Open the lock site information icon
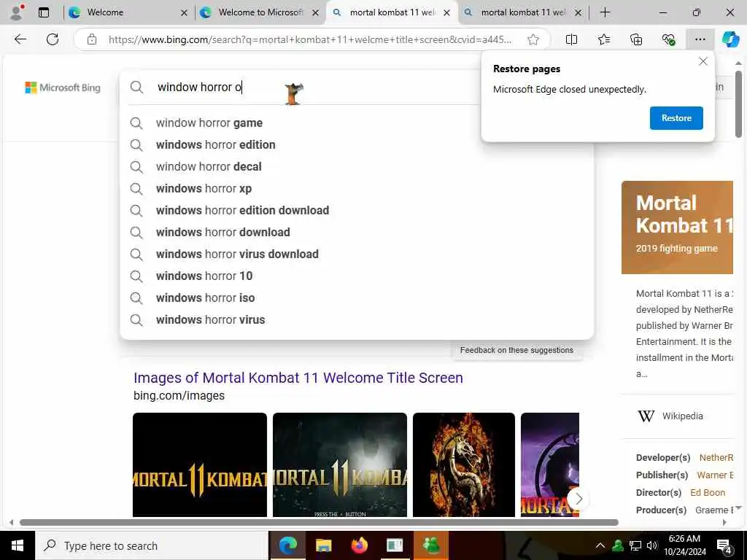The height and width of the screenshot is (560, 747). point(91,39)
